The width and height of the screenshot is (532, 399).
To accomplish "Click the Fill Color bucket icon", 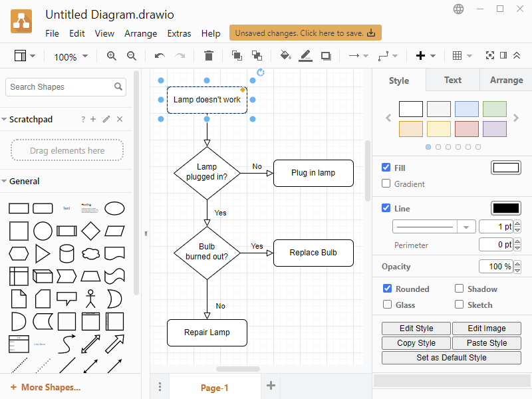I will pyautogui.click(x=285, y=56).
